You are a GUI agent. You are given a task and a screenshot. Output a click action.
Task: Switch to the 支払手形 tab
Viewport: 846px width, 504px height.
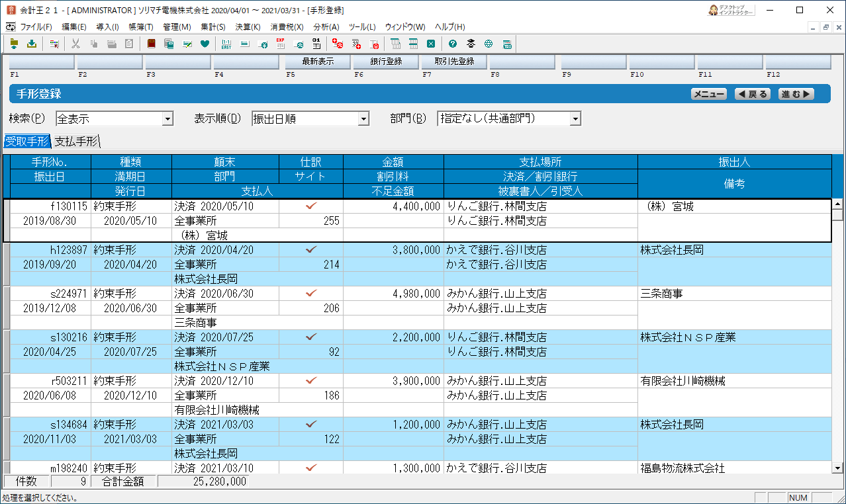76,141
